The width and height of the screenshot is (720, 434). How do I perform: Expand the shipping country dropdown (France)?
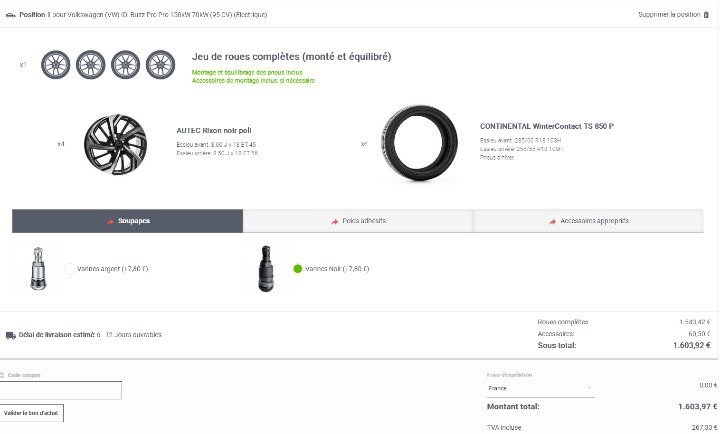tap(540, 388)
